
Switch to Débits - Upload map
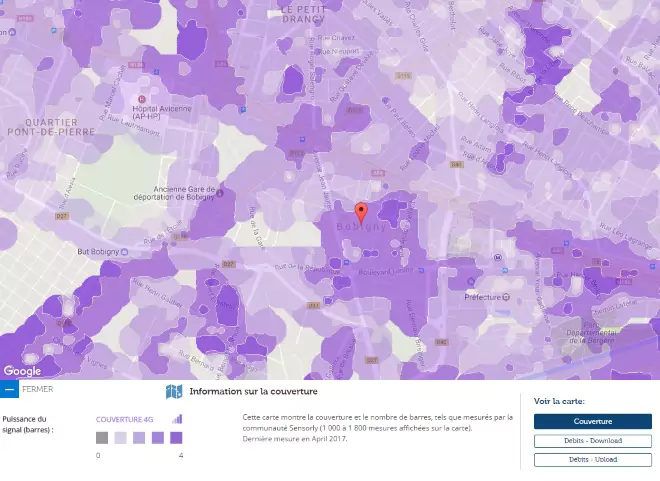[592, 460]
